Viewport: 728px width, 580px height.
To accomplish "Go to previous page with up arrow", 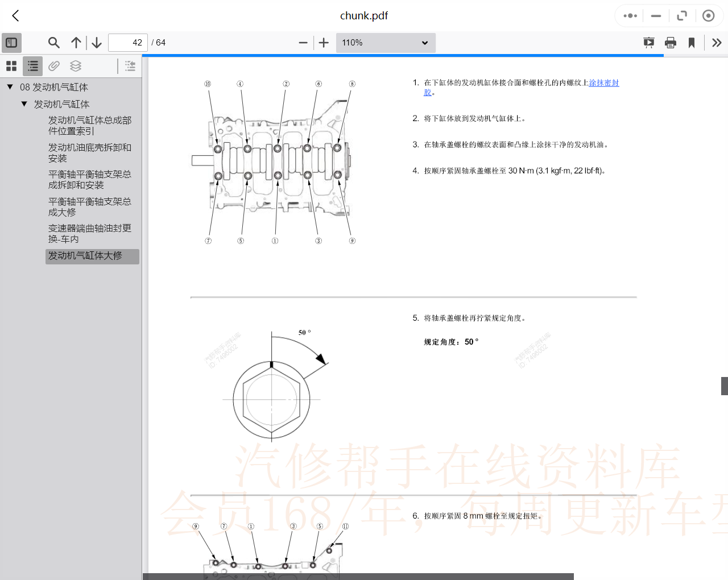I will click(76, 43).
